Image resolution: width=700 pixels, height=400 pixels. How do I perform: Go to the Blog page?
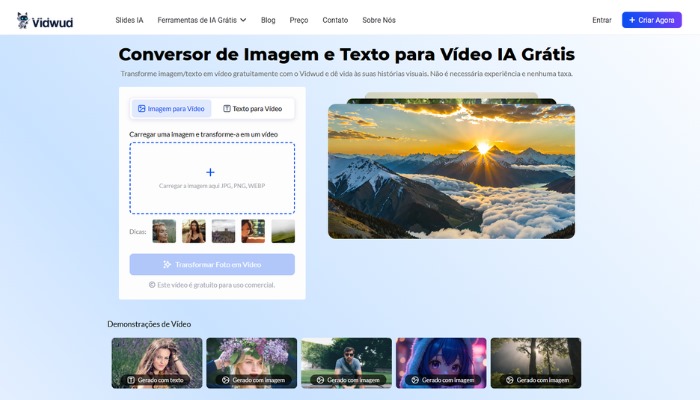[x=268, y=20]
